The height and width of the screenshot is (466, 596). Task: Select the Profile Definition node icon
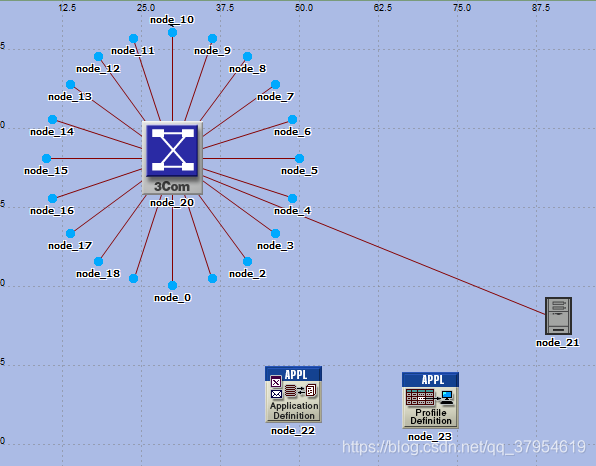click(430, 400)
